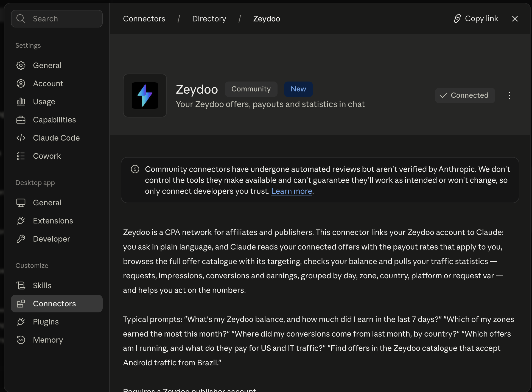The height and width of the screenshot is (392, 532).
Task: Select Cowork in the sidebar
Action: (x=57, y=156)
